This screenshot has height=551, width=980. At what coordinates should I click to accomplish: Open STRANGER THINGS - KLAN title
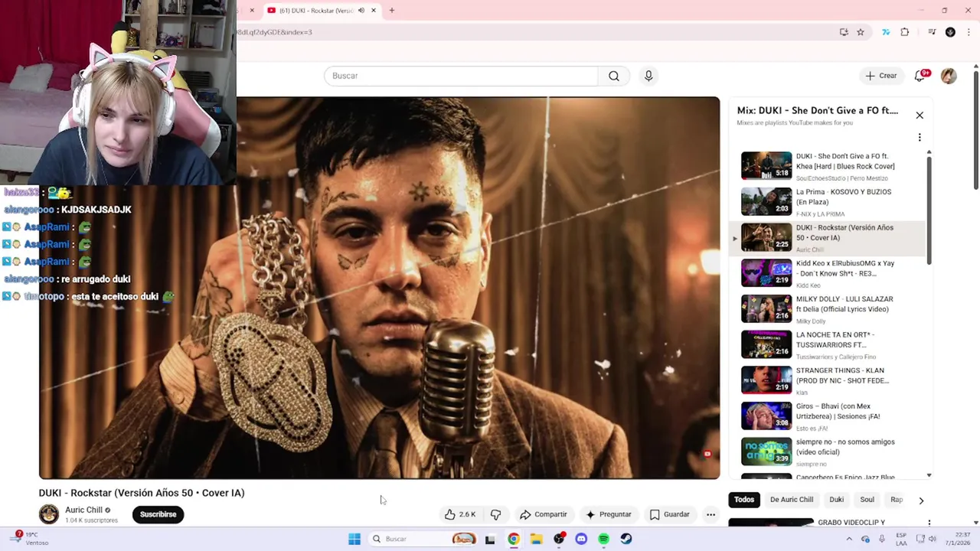[842, 376]
